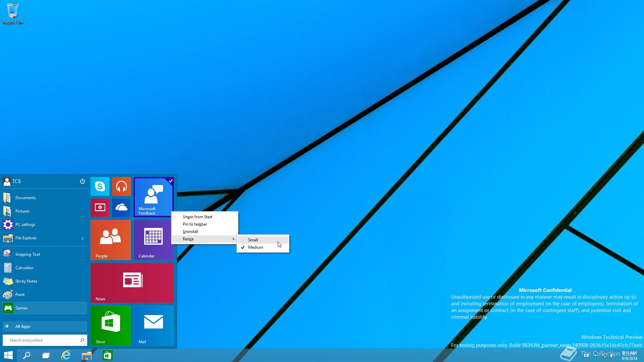Open touch keyboard tray icon
Screen dimensions: 644x362
click(586, 356)
